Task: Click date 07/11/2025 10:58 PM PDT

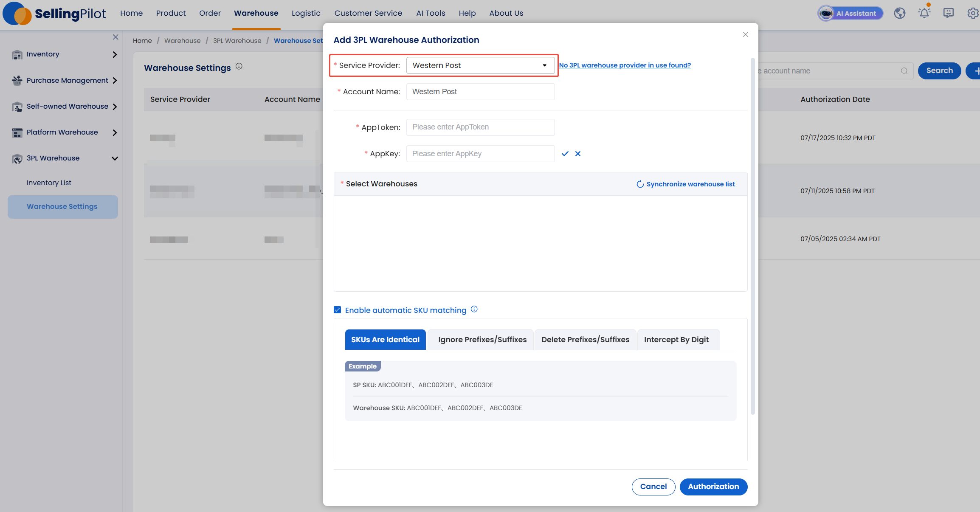Action: tap(837, 191)
